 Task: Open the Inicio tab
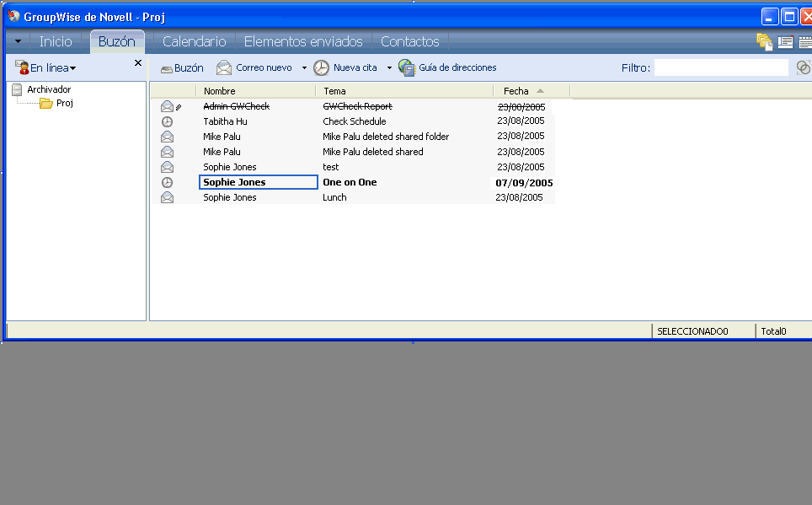tap(56, 41)
